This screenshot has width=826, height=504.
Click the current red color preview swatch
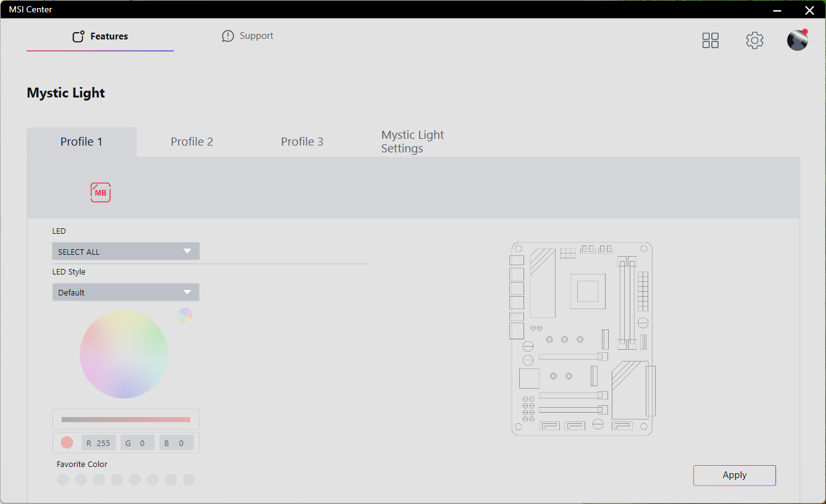pyautogui.click(x=67, y=442)
